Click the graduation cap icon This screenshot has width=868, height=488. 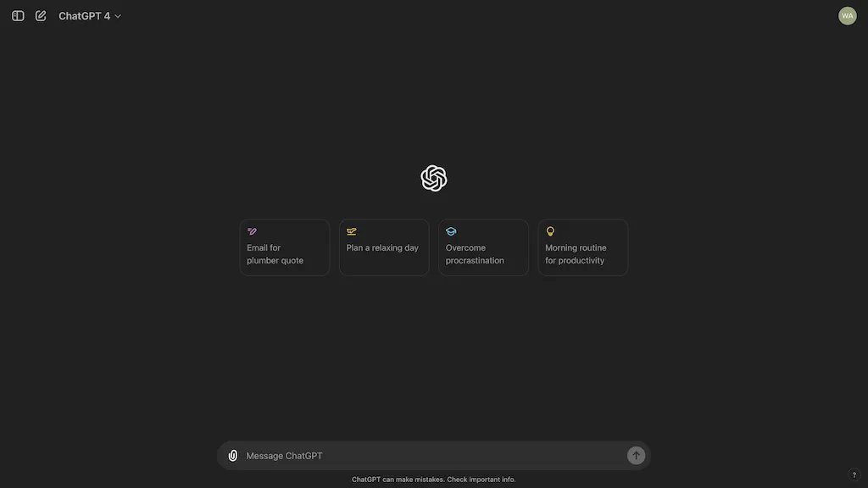[x=451, y=231]
